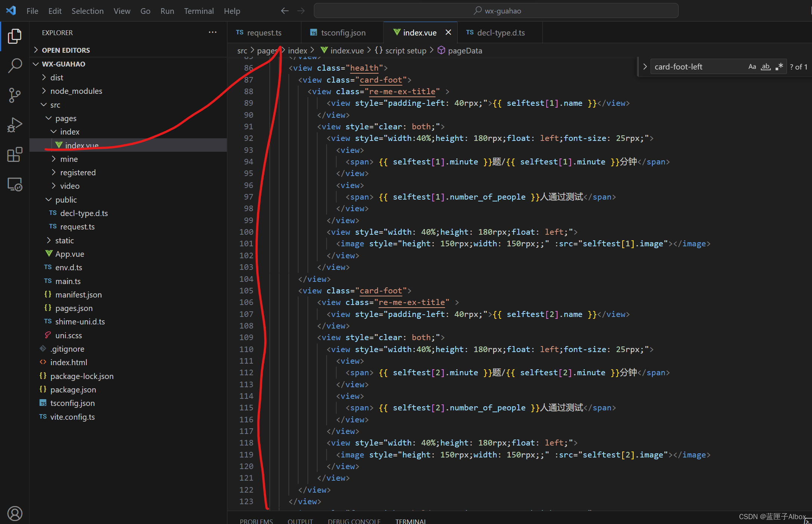Open the Run and Debug view
This screenshot has width=812, height=524.
coord(15,125)
